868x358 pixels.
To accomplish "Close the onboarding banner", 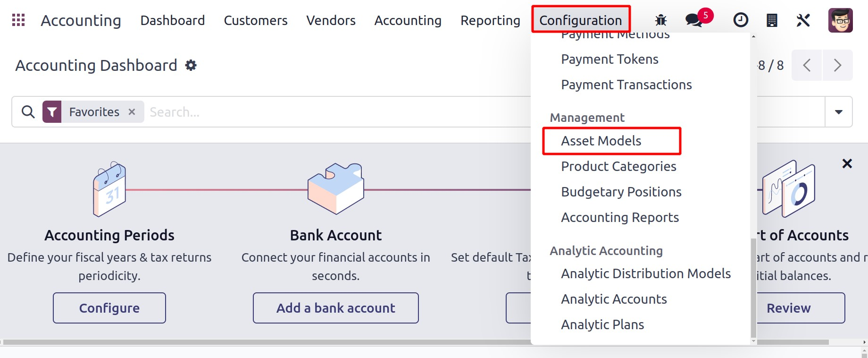I will tap(847, 164).
